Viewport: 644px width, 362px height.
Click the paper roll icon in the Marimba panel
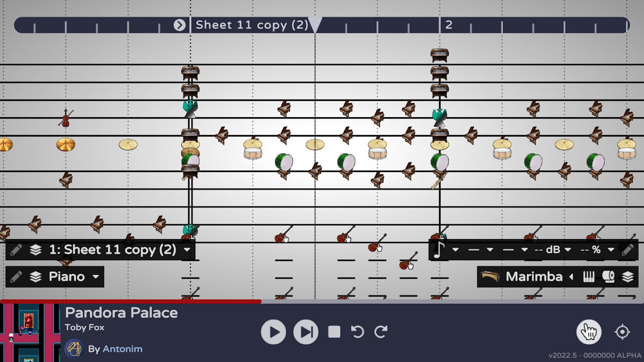[608, 276]
